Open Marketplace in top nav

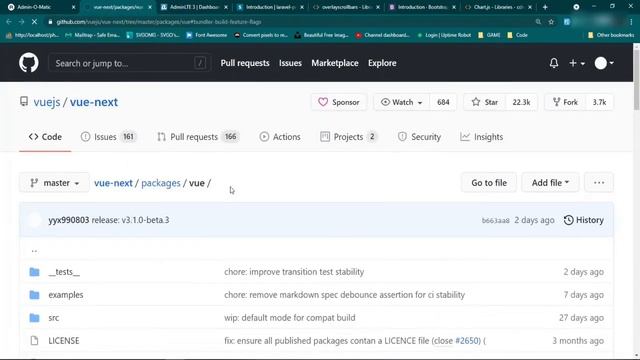335,63
